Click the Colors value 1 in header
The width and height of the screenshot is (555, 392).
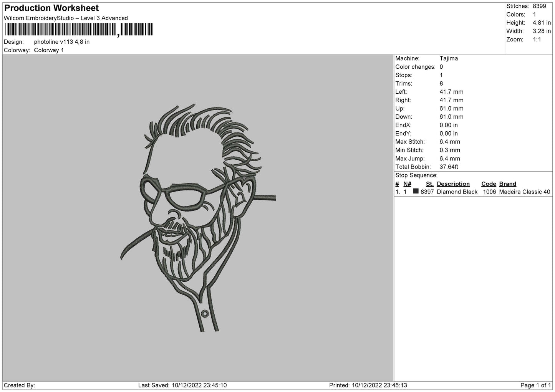pos(534,15)
